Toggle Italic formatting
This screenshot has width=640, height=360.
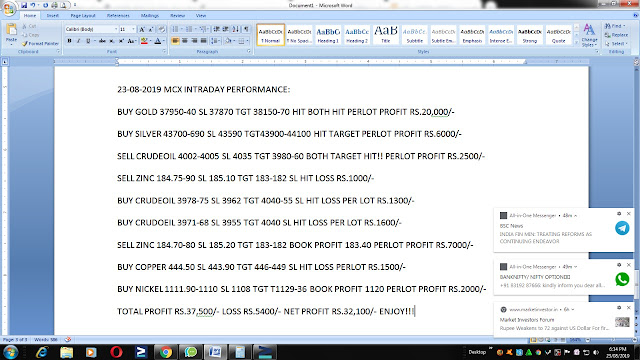(78, 41)
